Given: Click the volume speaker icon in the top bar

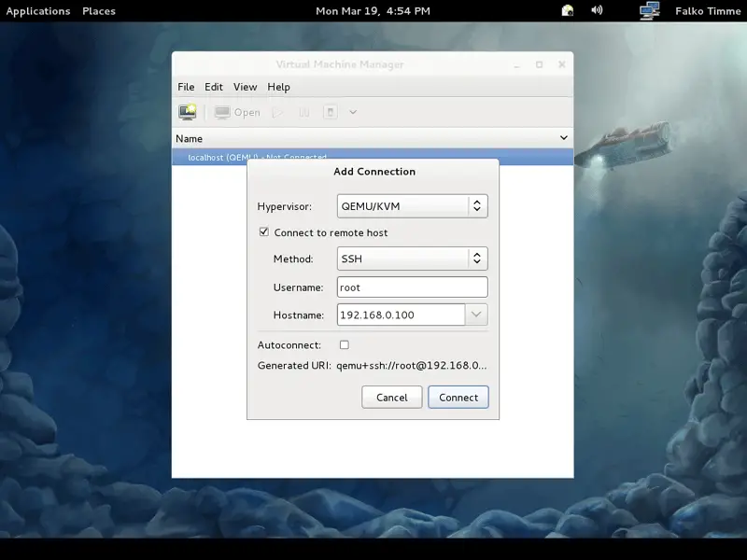Looking at the screenshot, I should click(597, 10).
